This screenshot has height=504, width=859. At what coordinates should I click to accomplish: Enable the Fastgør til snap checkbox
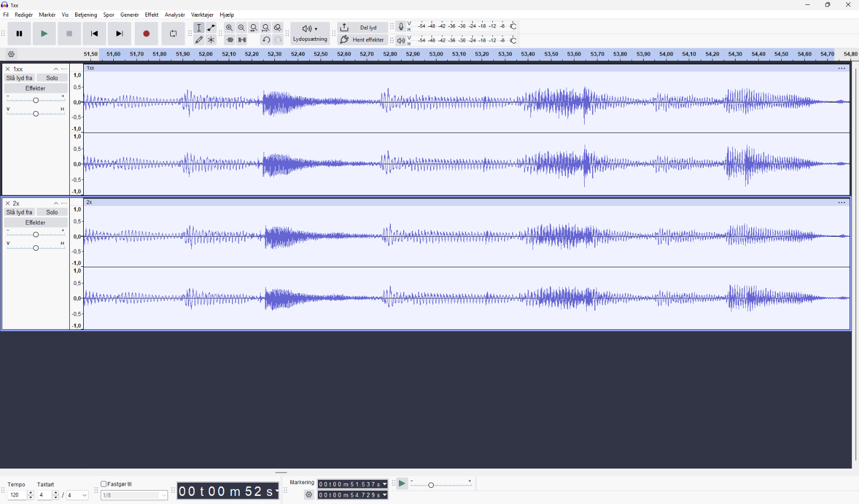point(104,484)
